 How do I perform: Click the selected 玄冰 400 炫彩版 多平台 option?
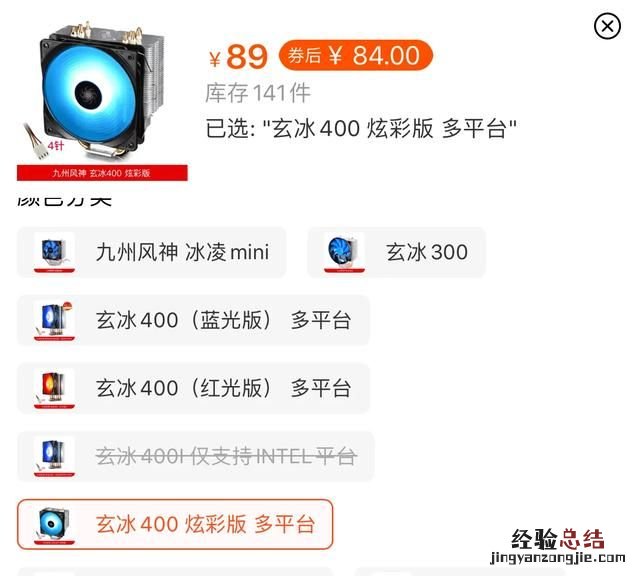pos(175,524)
